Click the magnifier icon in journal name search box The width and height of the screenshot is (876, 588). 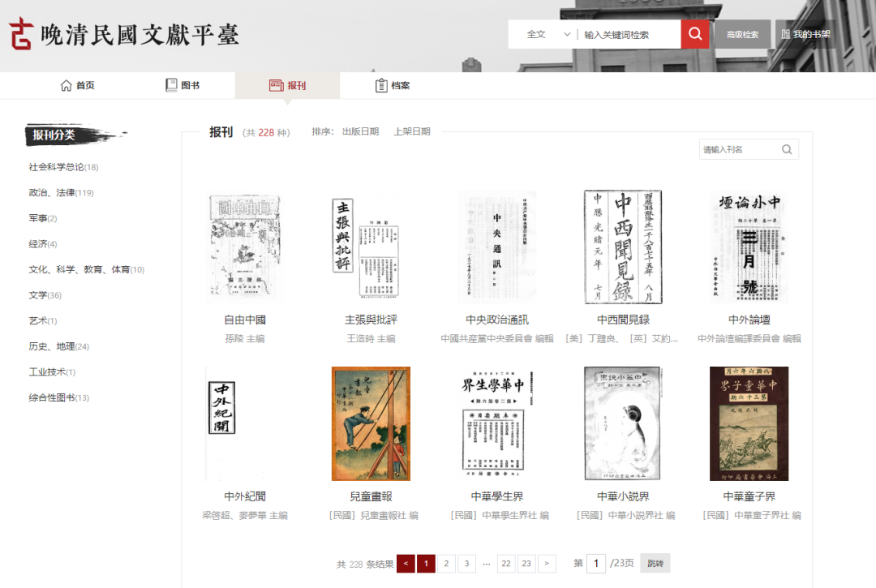point(786,149)
